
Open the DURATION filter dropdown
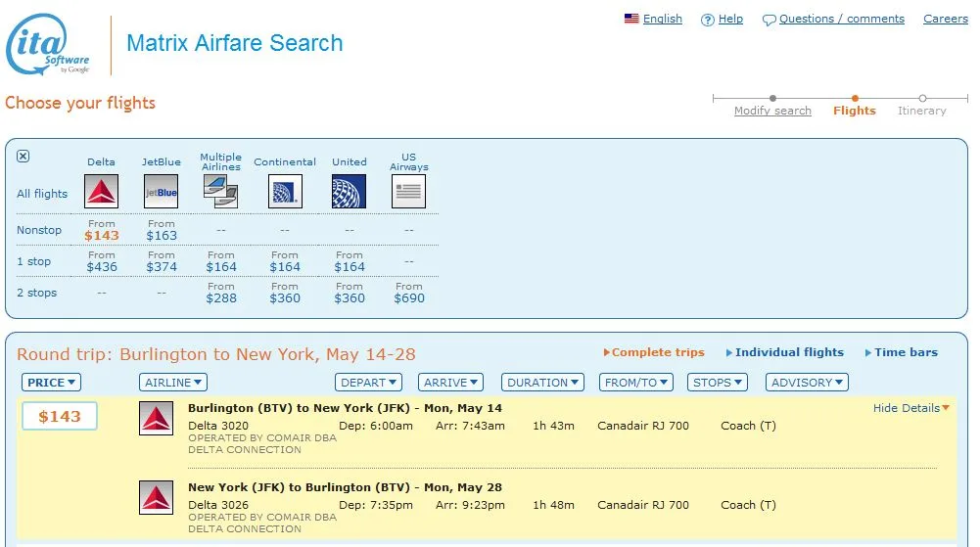point(542,383)
